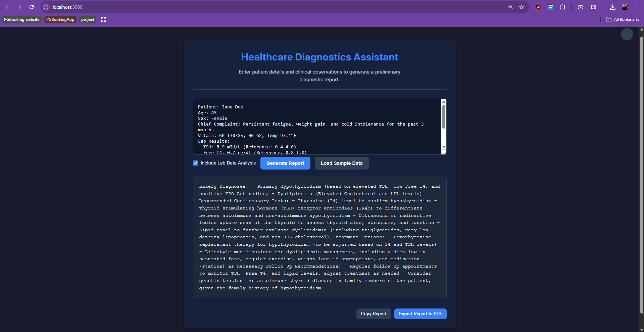Click the Generate Report button

[x=285, y=163]
